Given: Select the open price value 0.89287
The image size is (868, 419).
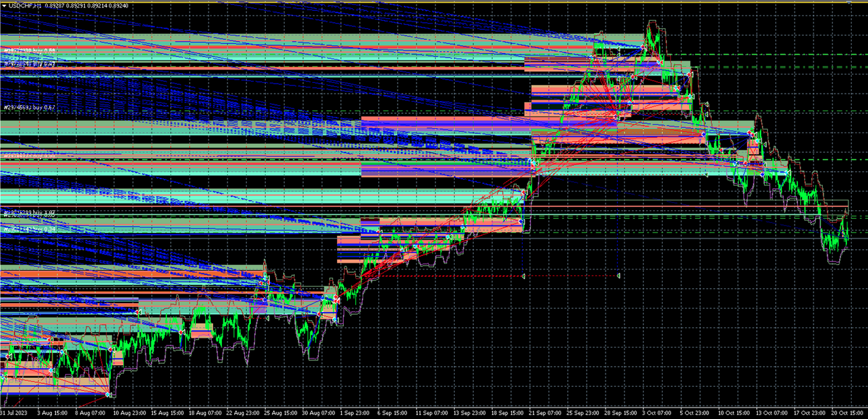Looking at the screenshot, I should click(56, 5).
